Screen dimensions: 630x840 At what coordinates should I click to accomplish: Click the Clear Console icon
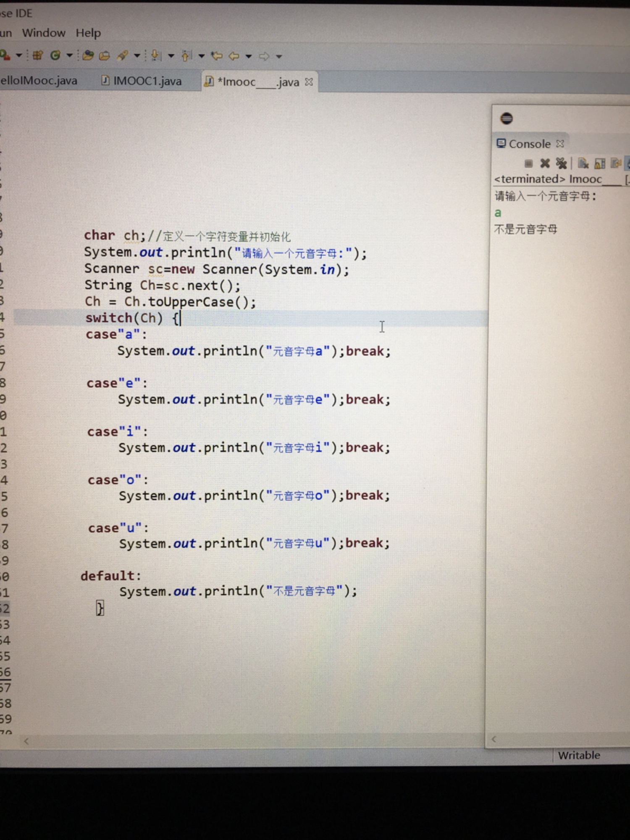(x=583, y=163)
